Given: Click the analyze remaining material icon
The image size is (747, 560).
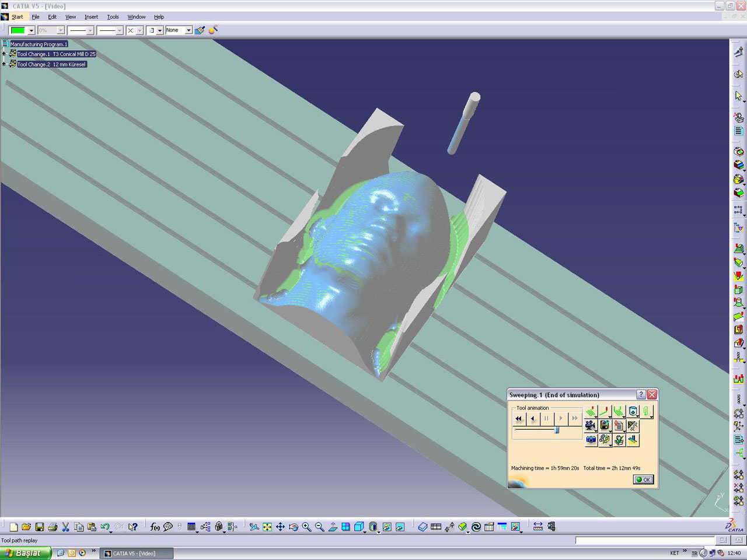Looking at the screenshot, I should pos(605,440).
